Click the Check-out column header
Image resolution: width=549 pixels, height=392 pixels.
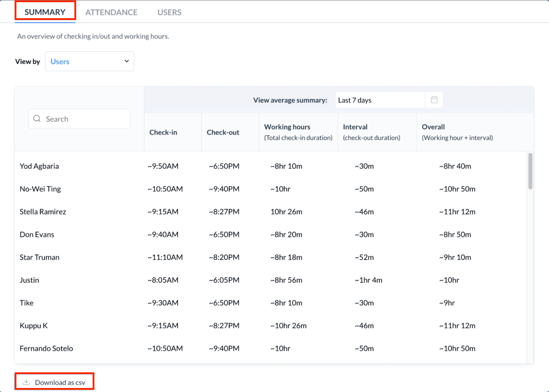(223, 132)
